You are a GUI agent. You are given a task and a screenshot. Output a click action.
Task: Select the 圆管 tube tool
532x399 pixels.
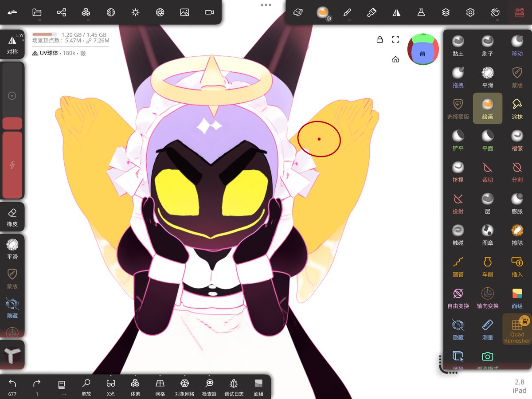[458, 266]
